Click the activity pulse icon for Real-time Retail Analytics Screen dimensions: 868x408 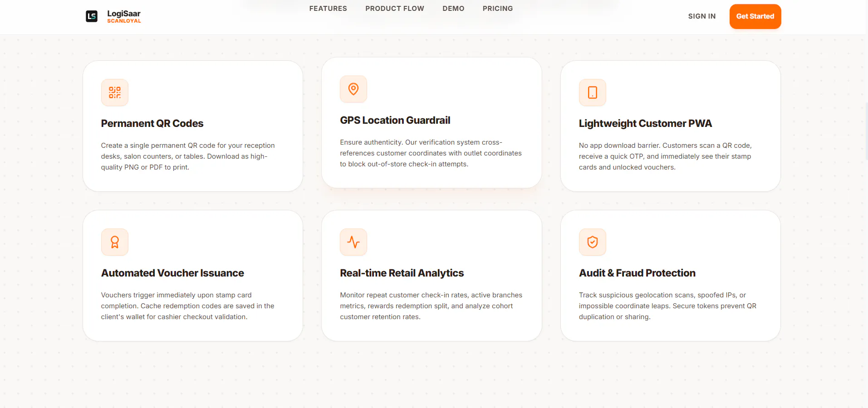click(x=353, y=242)
